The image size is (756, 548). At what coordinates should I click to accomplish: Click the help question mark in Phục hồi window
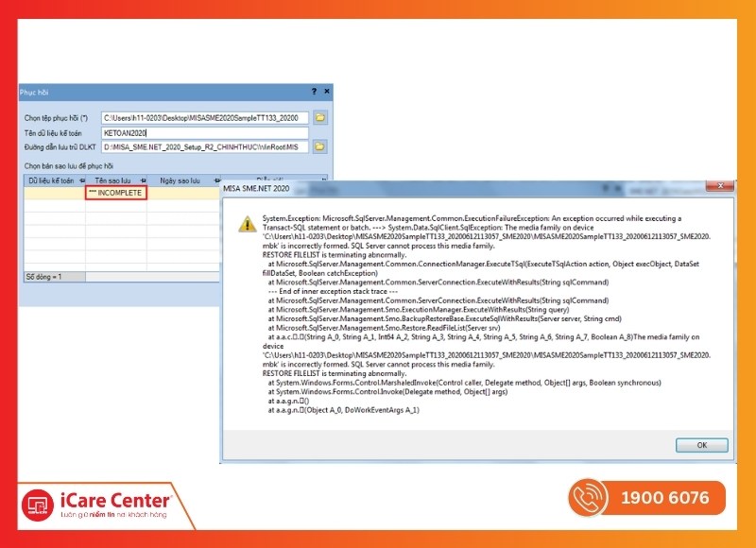(x=314, y=92)
